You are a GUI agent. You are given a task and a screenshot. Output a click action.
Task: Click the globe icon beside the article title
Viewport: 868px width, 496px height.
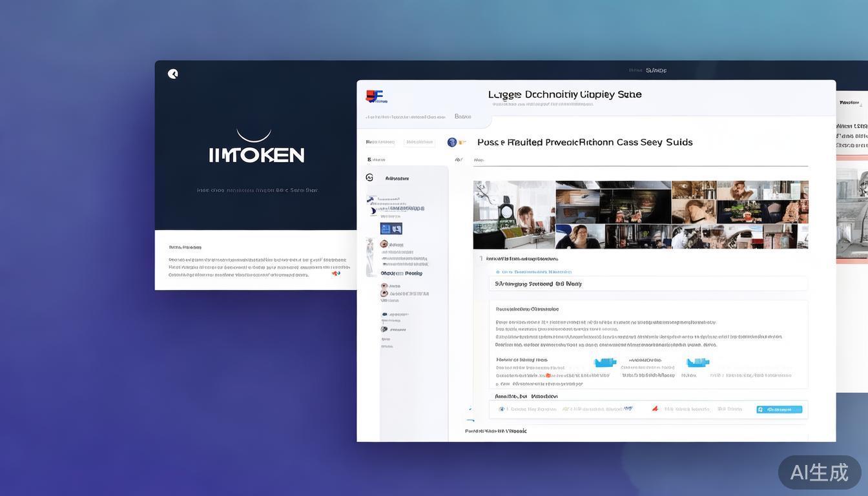pyautogui.click(x=451, y=141)
